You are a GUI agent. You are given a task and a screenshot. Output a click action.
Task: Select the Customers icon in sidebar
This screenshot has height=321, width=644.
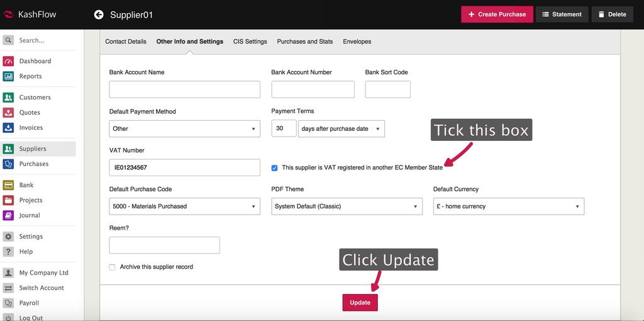(x=8, y=98)
